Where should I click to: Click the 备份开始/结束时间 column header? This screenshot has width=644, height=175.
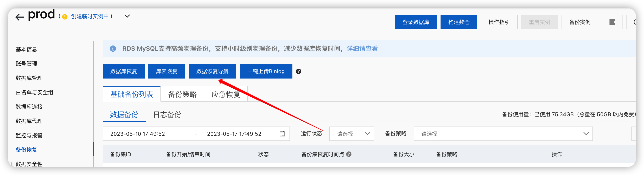tap(188, 154)
